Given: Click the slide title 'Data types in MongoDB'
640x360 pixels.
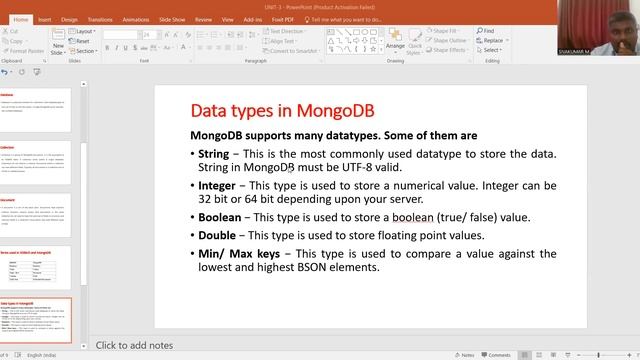Looking at the screenshot, I should [x=282, y=111].
